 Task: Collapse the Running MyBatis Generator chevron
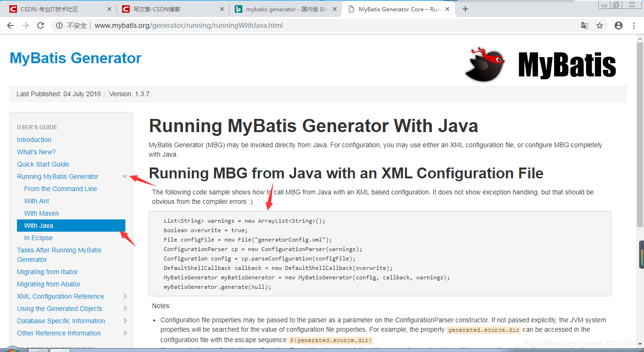[124, 176]
